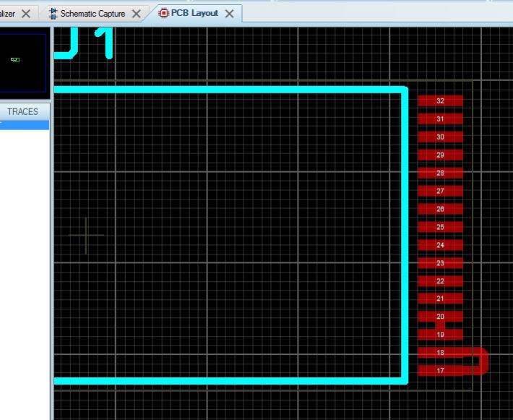The image size is (513, 420).
Task: Select pad 30 on the component
Action: [x=440, y=137]
